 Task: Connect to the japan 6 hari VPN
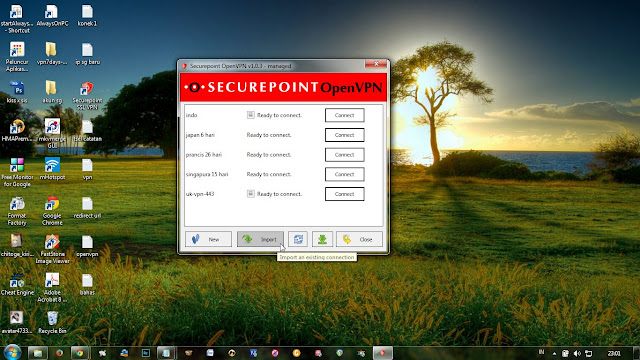344,135
